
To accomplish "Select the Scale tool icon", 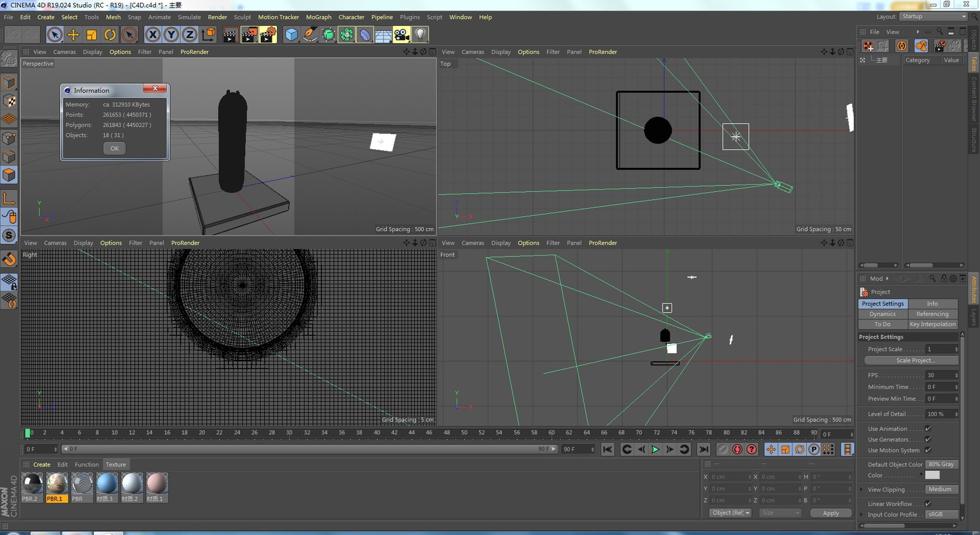I will [x=92, y=35].
